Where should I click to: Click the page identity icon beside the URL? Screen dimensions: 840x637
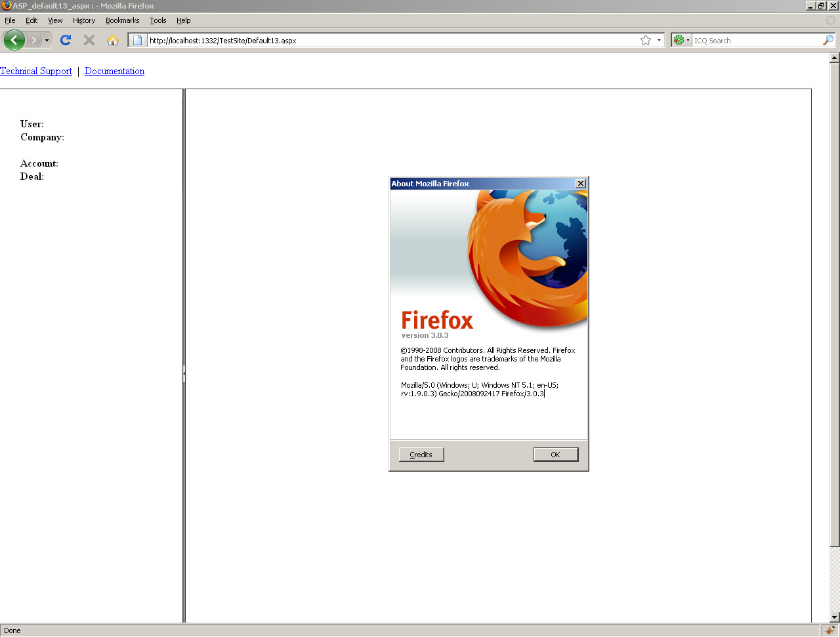click(x=138, y=40)
